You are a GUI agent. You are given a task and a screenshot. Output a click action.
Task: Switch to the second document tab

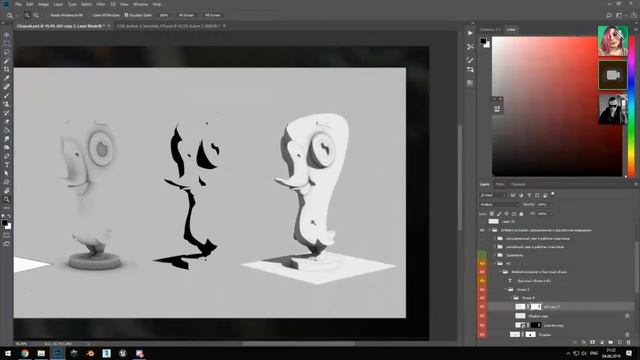pos(168,26)
